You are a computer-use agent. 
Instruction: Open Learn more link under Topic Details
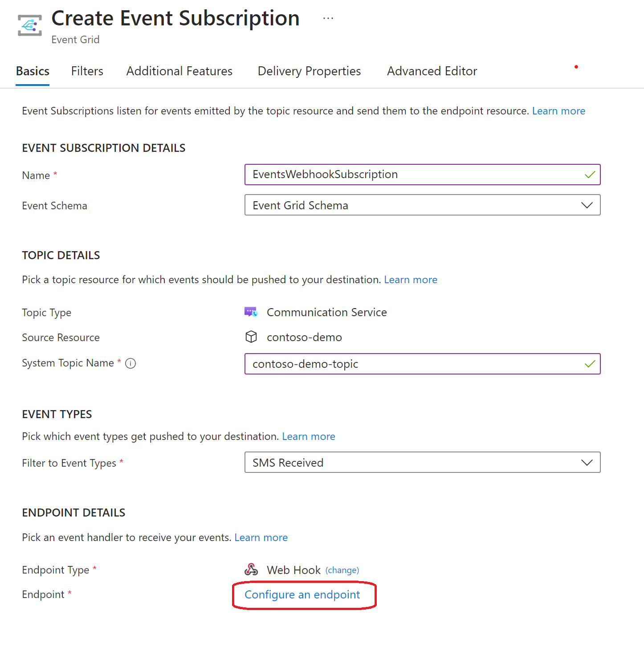coord(411,280)
